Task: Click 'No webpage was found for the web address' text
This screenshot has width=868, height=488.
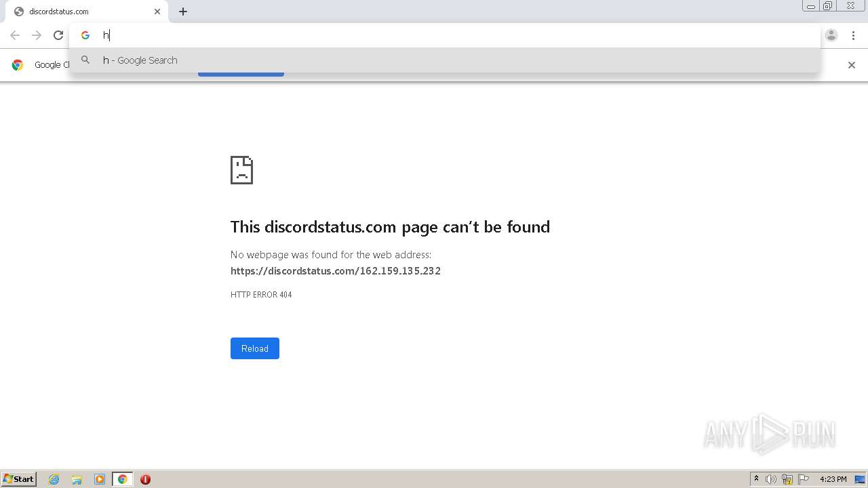Action: 331,255
